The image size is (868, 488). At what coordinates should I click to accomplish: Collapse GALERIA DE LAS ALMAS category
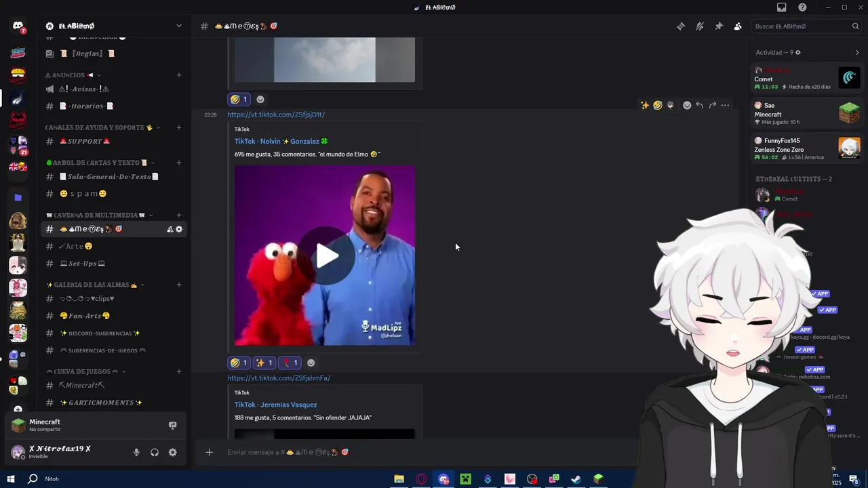[95, 285]
